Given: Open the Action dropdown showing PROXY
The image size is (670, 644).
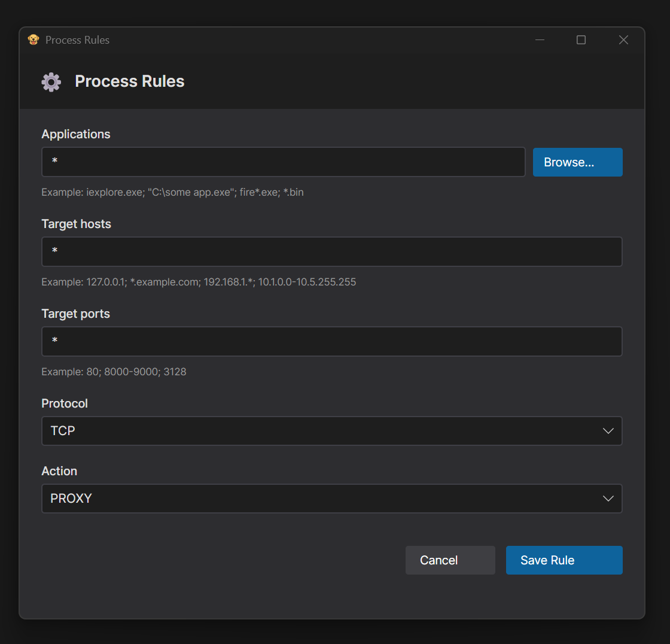Looking at the screenshot, I should pyautogui.click(x=332, y=498).
